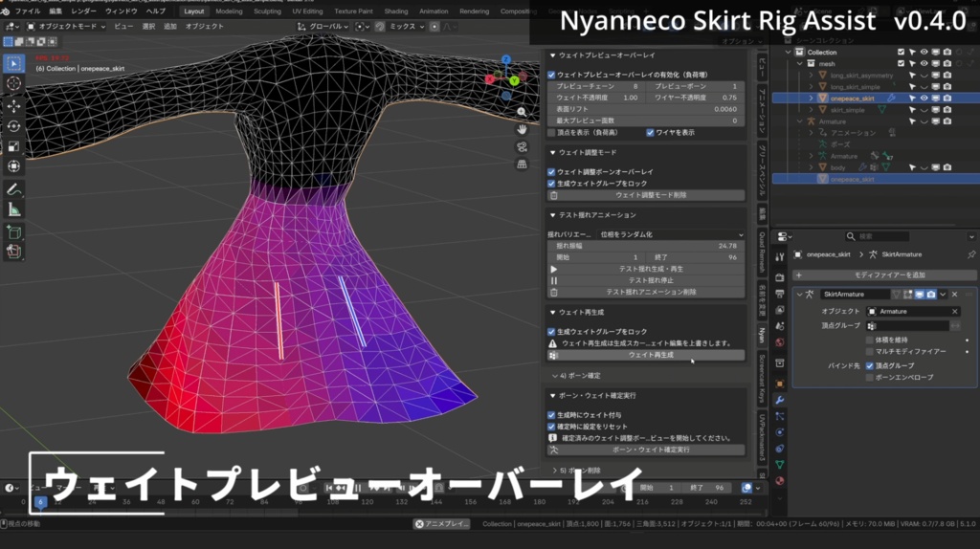This screenshot has height=549, width=980.
Task: Open 位相をランダム化 variation dropdown
Action: click(x=671, y=235)
